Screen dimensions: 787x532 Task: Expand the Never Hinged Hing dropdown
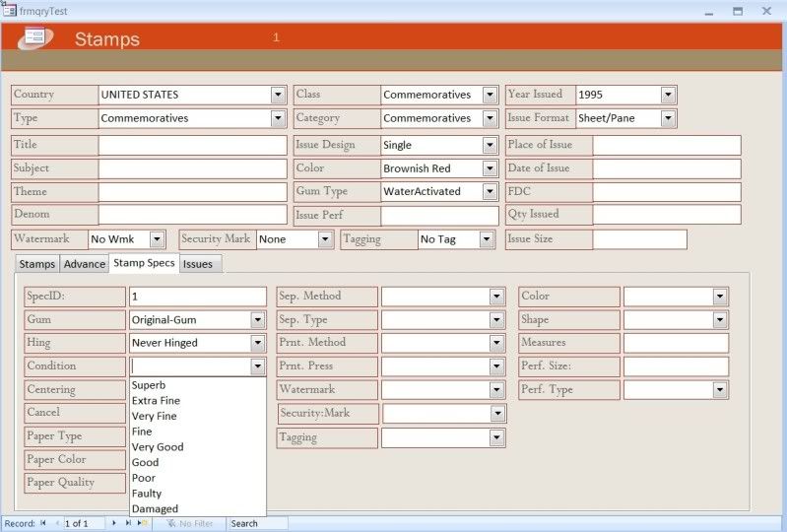[257, 343]
